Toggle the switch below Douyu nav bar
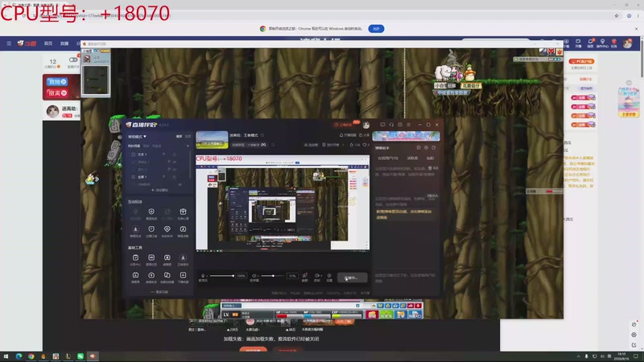 (72, 60)
